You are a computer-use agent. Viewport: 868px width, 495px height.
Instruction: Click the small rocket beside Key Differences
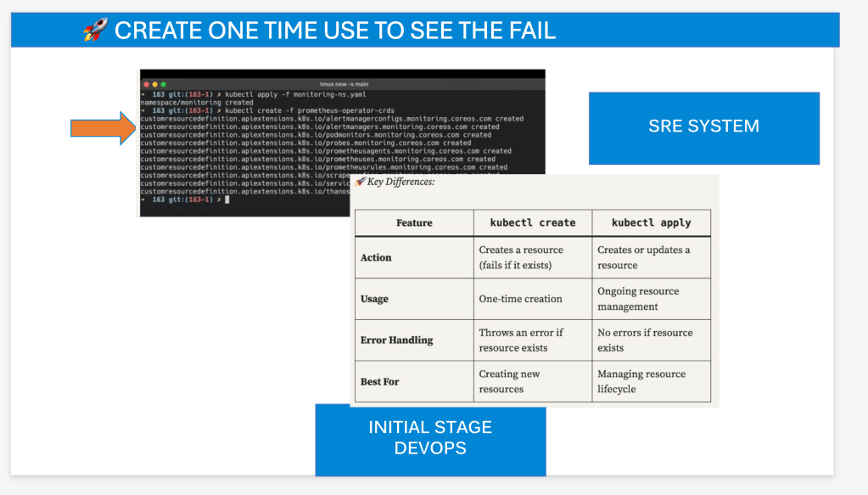point(361,182)
